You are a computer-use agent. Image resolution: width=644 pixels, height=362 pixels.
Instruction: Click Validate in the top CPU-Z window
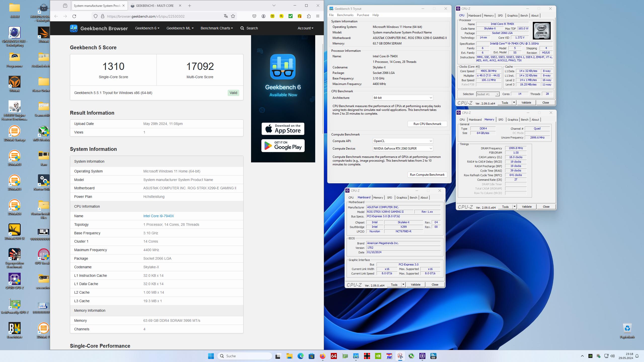pyautogui.click(x=526, y=103)
